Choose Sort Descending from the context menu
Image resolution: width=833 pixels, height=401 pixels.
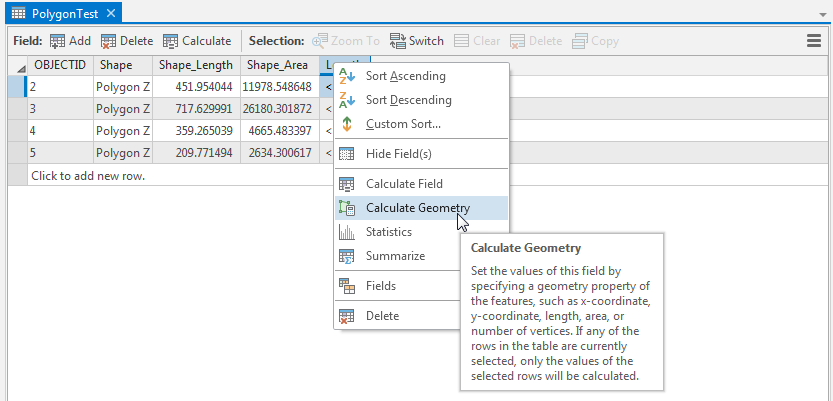click(x=421, y=100)
